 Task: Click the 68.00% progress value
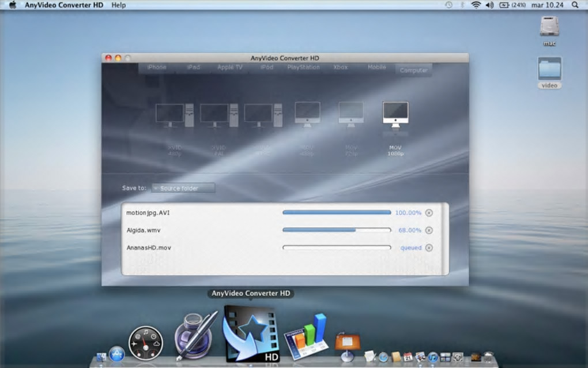[410, 230]
